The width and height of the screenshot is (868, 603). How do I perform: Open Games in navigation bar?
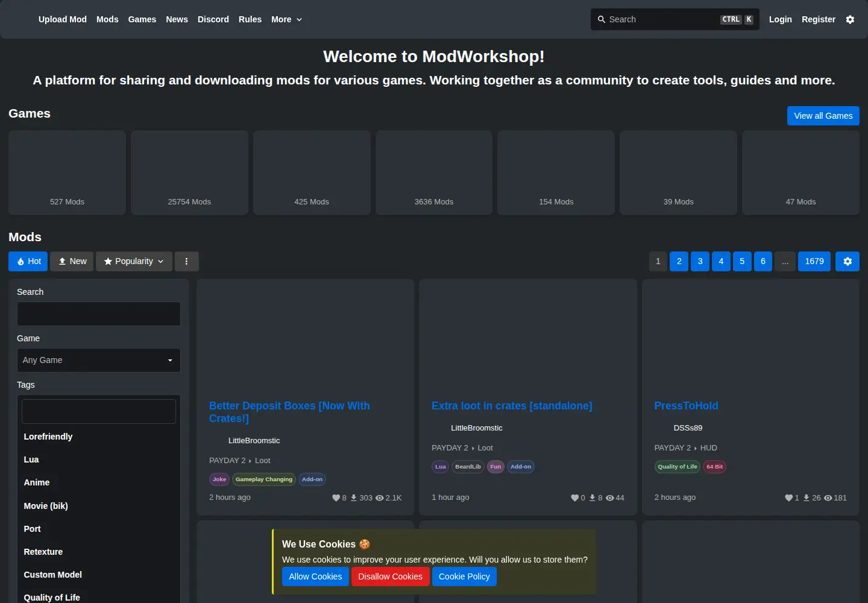142,19
